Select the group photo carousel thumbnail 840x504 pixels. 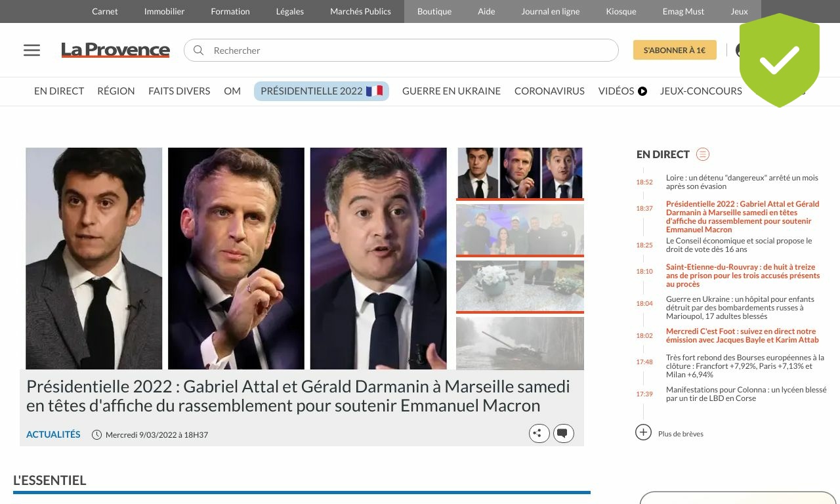520,230
